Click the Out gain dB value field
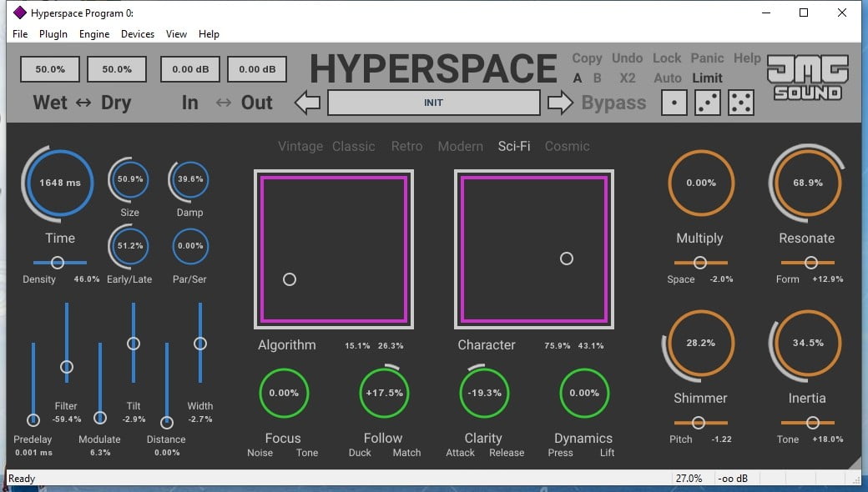Image resolution: width=868 pixels, height=492 pixels. tap(257, 69)
